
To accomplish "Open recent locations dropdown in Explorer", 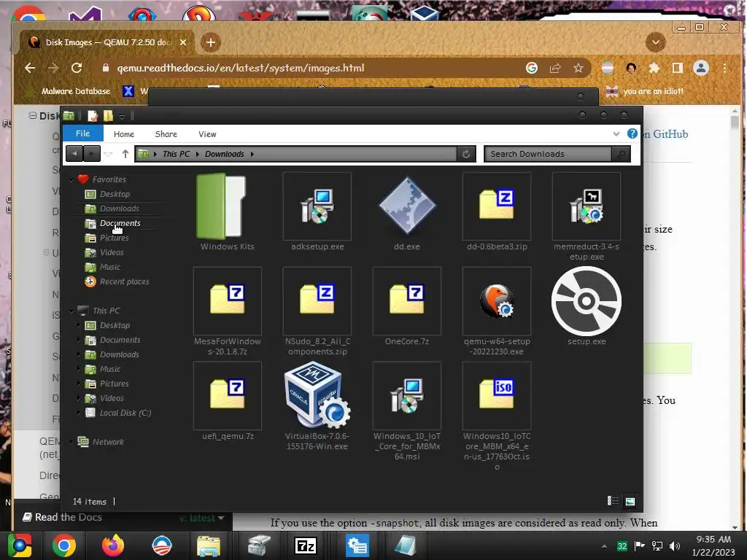I will click(108, 154).
